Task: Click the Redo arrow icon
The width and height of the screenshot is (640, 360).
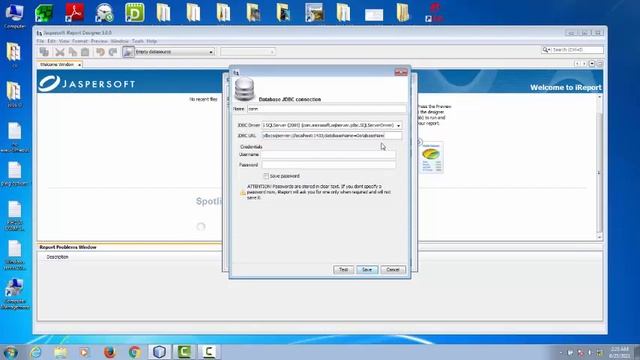Action: point(113,52)
